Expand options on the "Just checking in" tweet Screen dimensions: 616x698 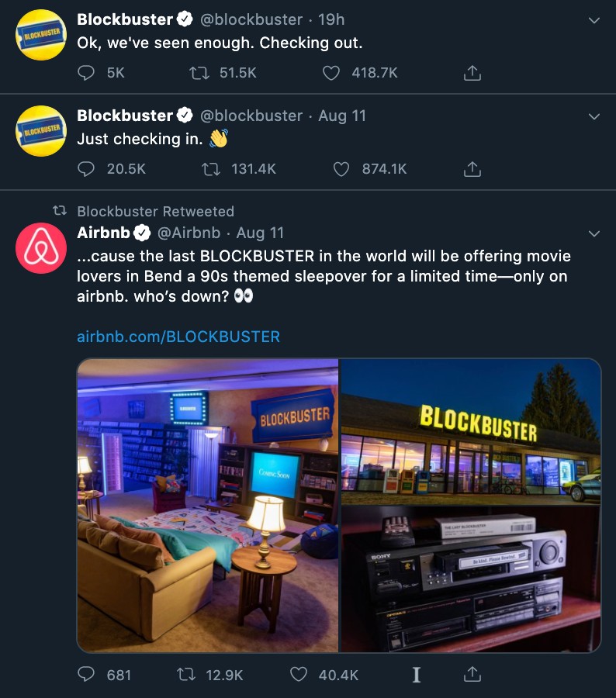[x=594, y=116]
